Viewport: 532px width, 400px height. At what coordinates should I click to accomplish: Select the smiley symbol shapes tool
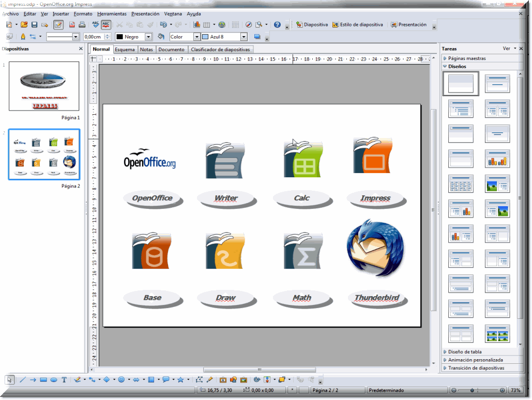coord(121,380)
